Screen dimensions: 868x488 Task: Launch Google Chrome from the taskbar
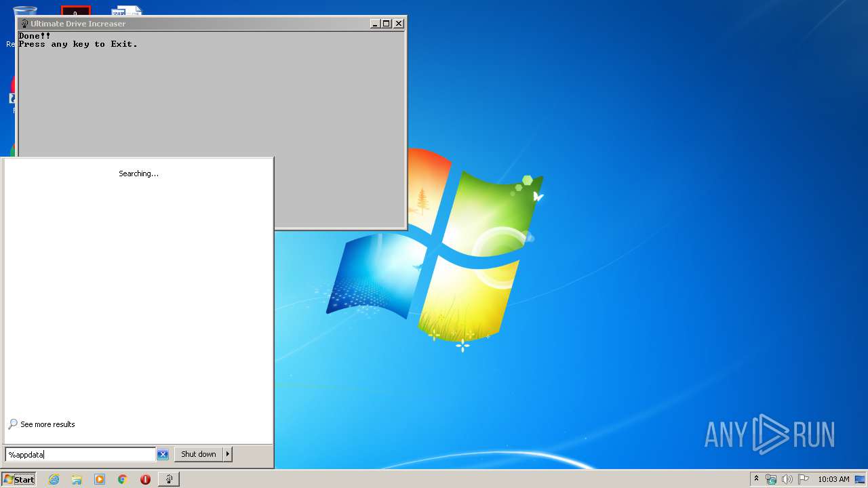pyautogui.click(x=123, y=479)
